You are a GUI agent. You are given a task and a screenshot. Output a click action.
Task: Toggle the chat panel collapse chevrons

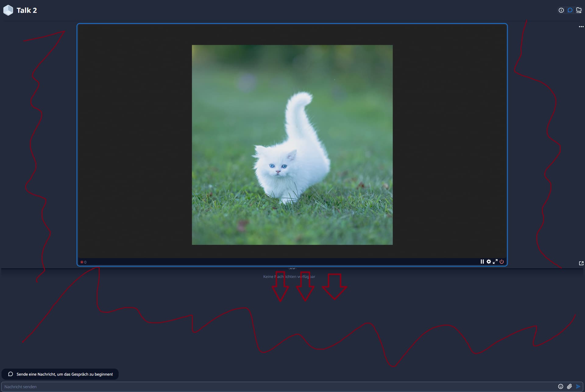coord(292,269)
